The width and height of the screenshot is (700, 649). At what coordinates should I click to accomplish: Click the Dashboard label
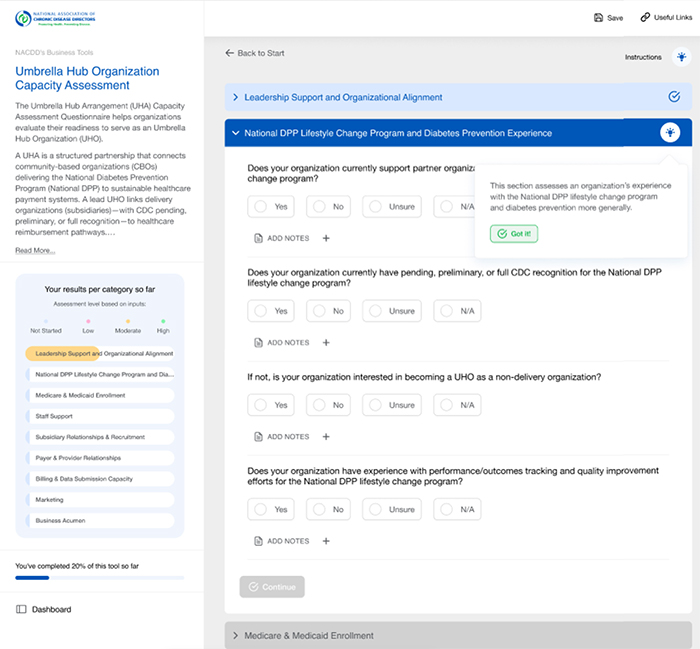click(51, 609)
